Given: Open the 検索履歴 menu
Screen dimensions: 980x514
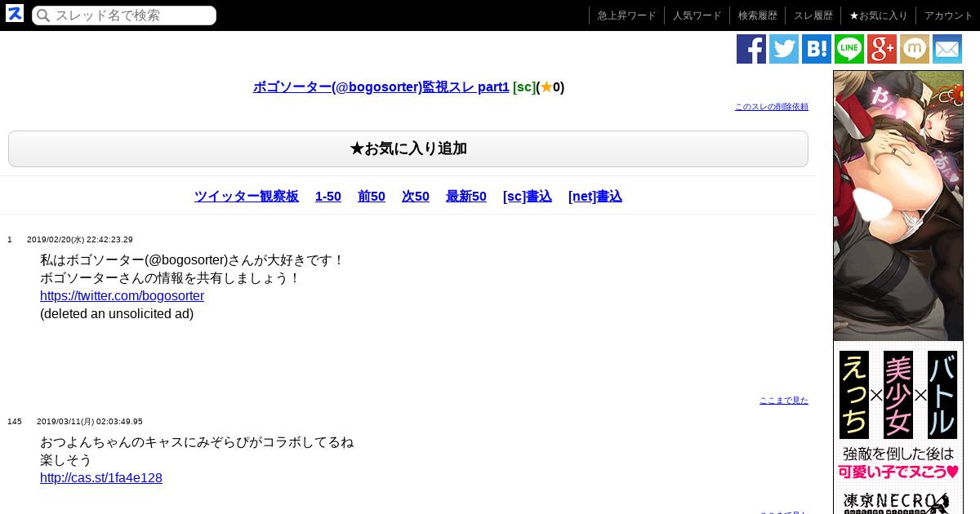Looking at the screenshot, I should click(x=757, y=16).
